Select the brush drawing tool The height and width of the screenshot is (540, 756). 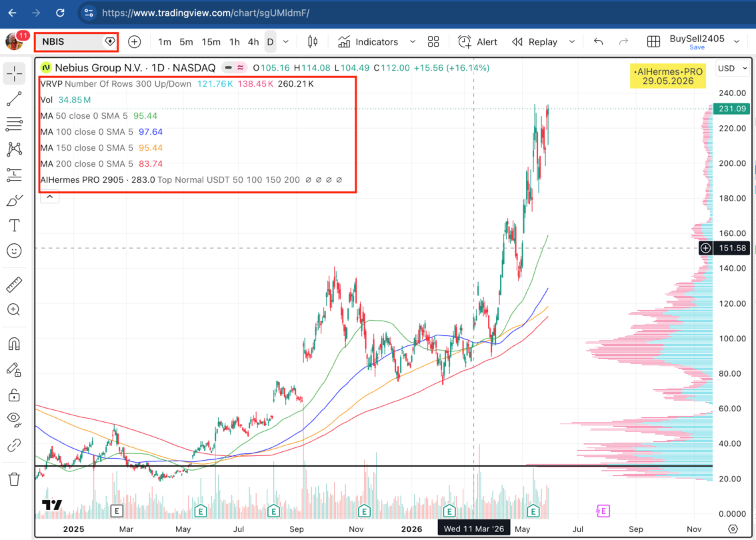tap(15, 199)
